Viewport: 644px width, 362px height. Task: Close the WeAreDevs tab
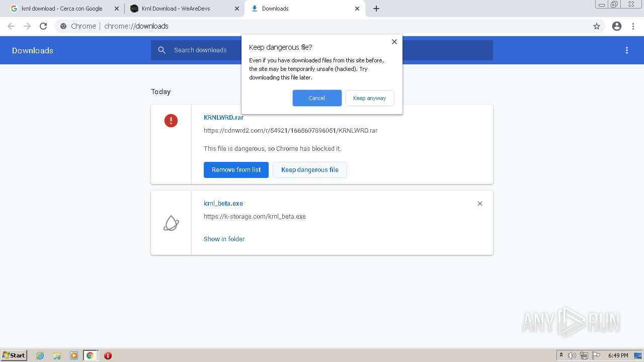pyautogui.click(x=237, y=9)
